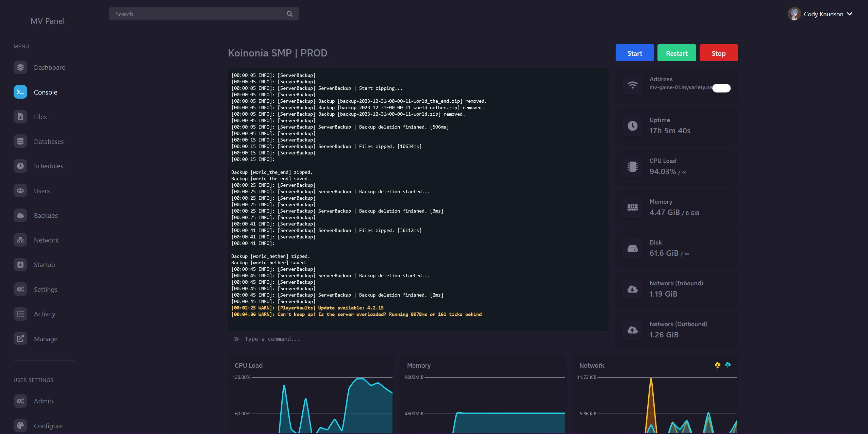The height and width of the screenshot is (434, 868).
Task: Click the Uptime value 17h 5m 40s
Action: (x=670, y=131)
